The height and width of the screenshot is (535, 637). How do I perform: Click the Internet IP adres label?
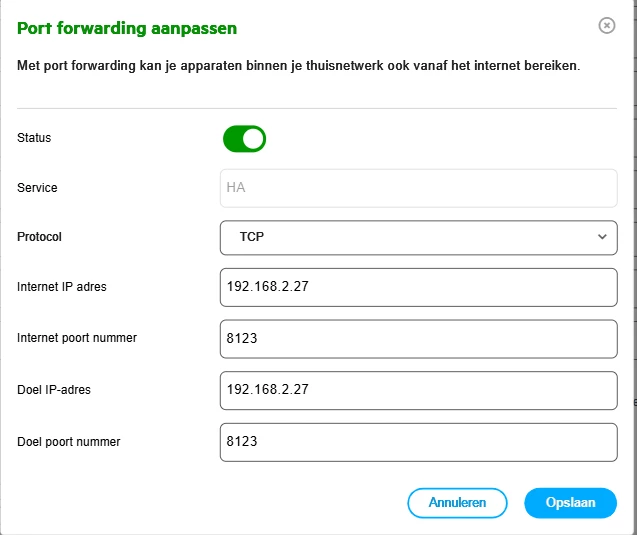pyautogui.click(x=62, y=287)
